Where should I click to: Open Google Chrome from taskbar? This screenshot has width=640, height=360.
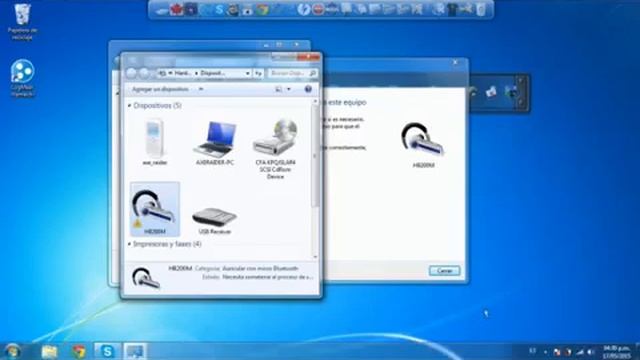78,351
